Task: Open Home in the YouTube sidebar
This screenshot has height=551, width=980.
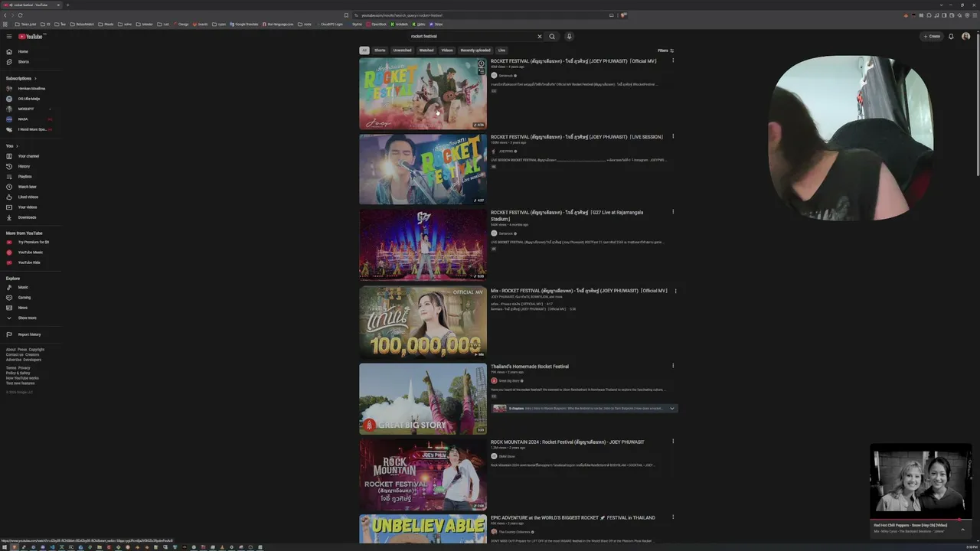Action: (x=31, y=51)
